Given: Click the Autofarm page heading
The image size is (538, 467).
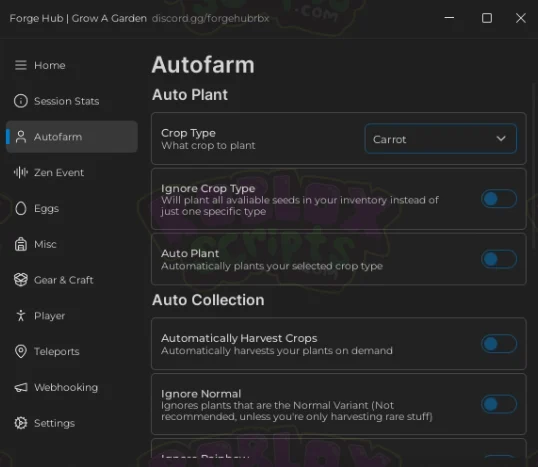Looking at the screenshot, I should click(203, 65).
